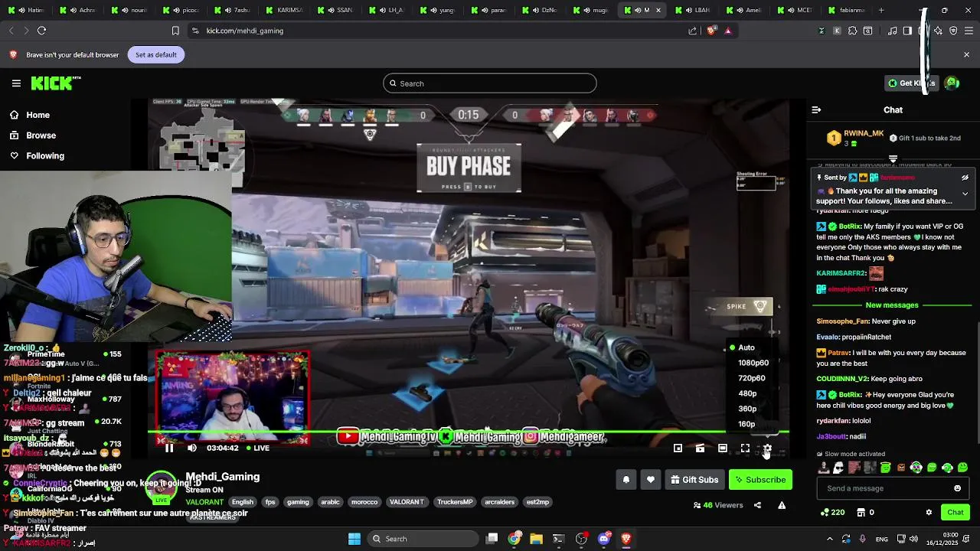Switch to the fabianma browser tab
The image size is (980, 551).
(x=845, y=11)
